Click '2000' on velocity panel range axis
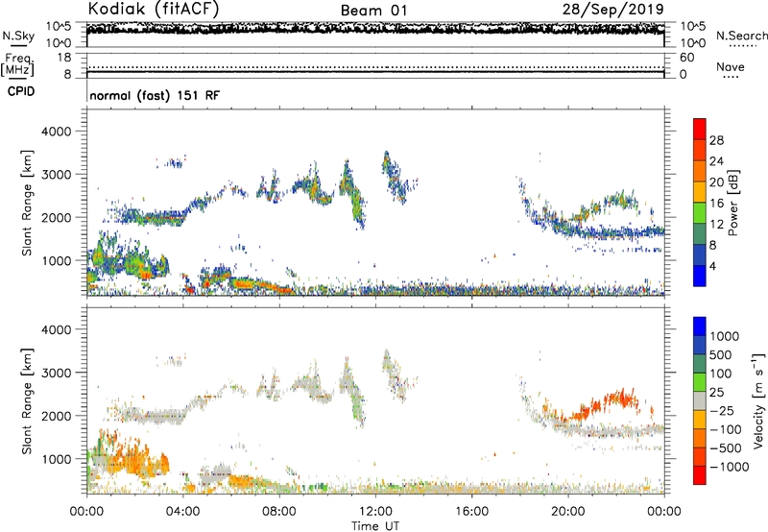 pos(56,416)
